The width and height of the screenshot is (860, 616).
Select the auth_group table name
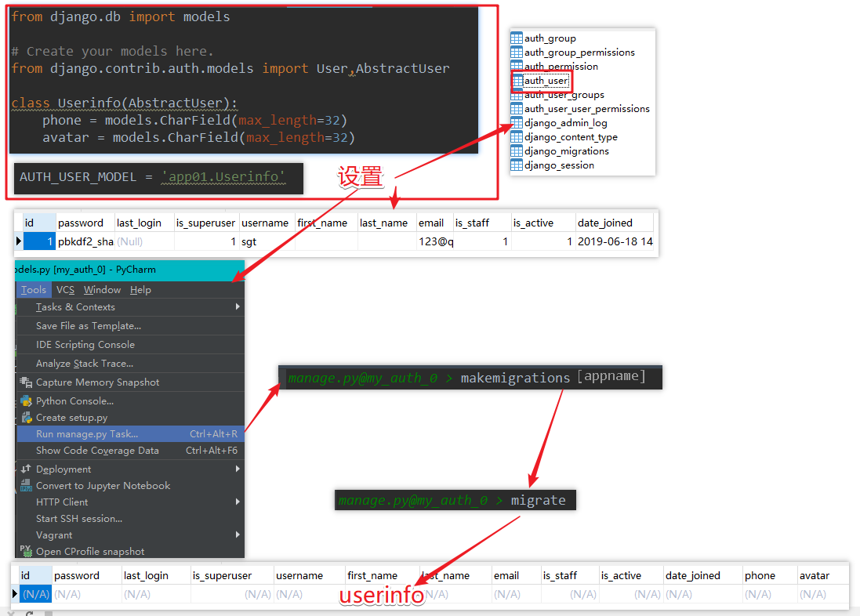tap(550, 38)
